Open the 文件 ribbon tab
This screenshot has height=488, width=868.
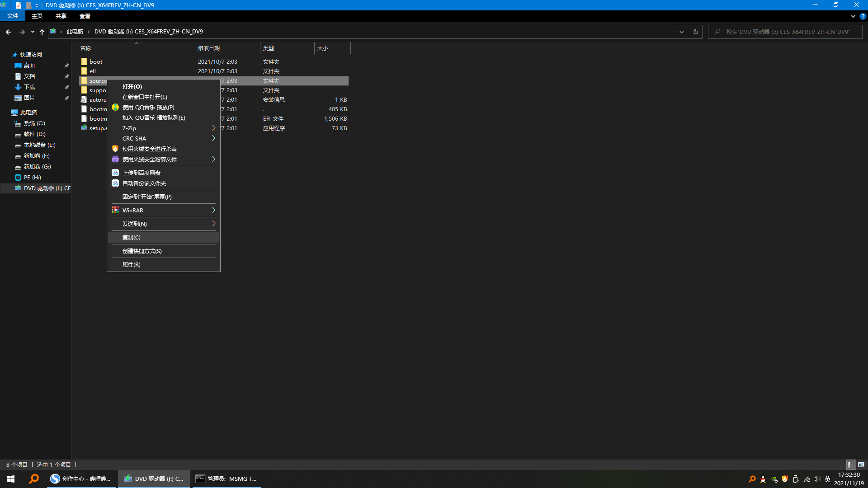coord(13,16)
